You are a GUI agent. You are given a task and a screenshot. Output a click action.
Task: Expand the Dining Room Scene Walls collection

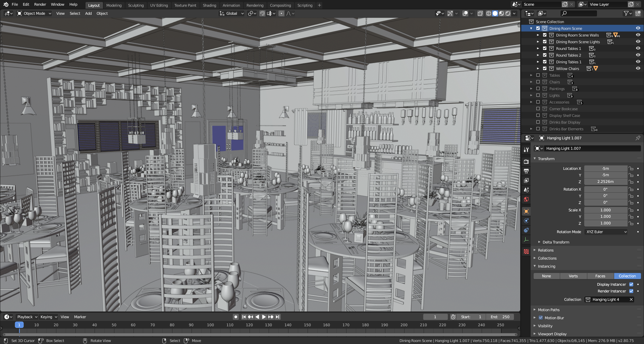coord(538,35)
